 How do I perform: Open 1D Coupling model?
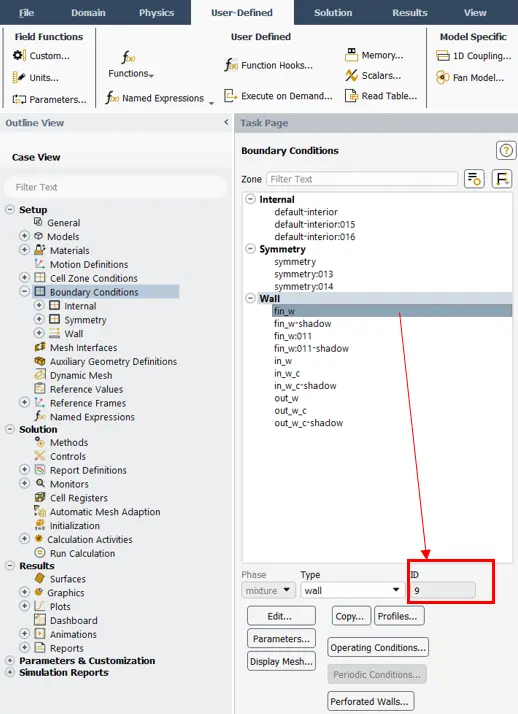[x=473, y=56]
